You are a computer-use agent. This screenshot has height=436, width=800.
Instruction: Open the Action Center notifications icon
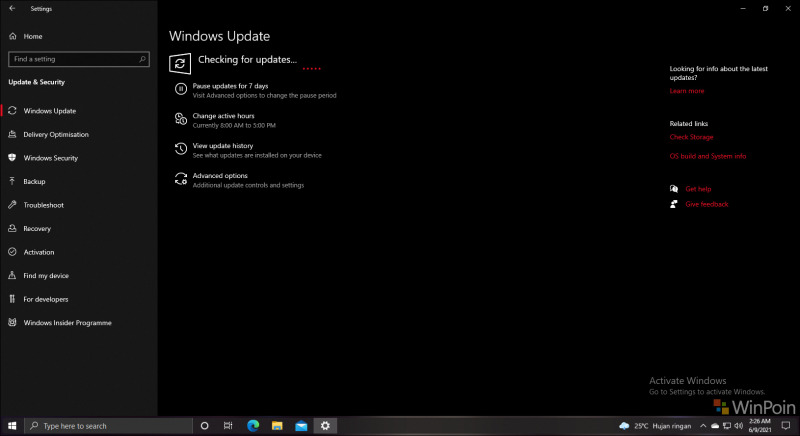tap(786, 426)
